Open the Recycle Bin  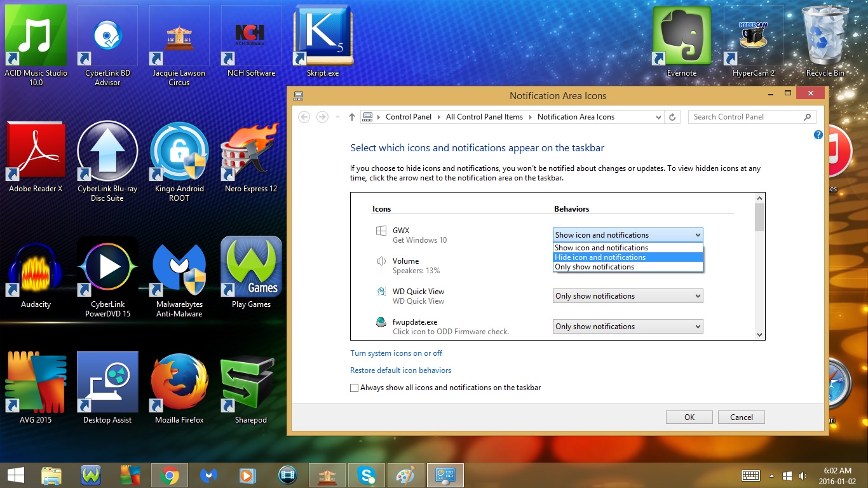pos(825,42)
